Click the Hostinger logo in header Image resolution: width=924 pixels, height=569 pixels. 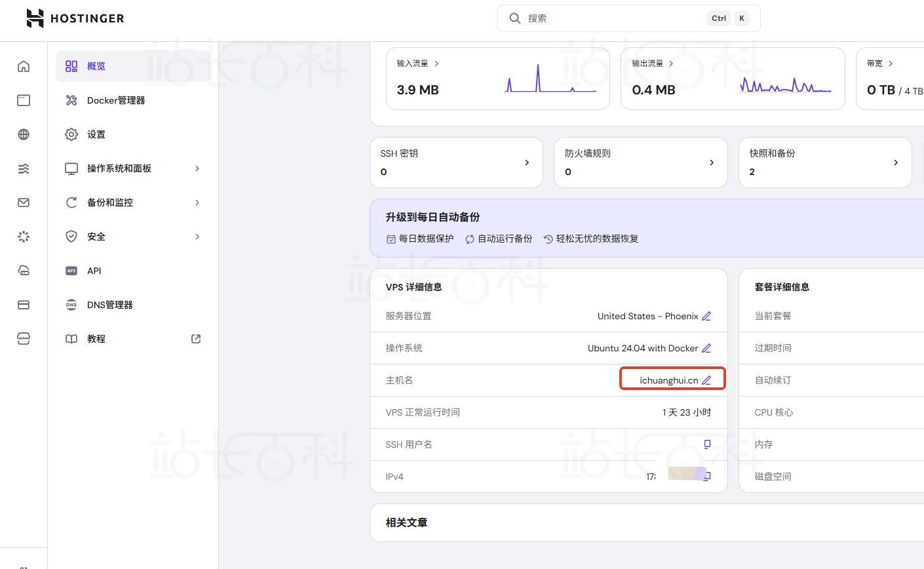[75, 18]
